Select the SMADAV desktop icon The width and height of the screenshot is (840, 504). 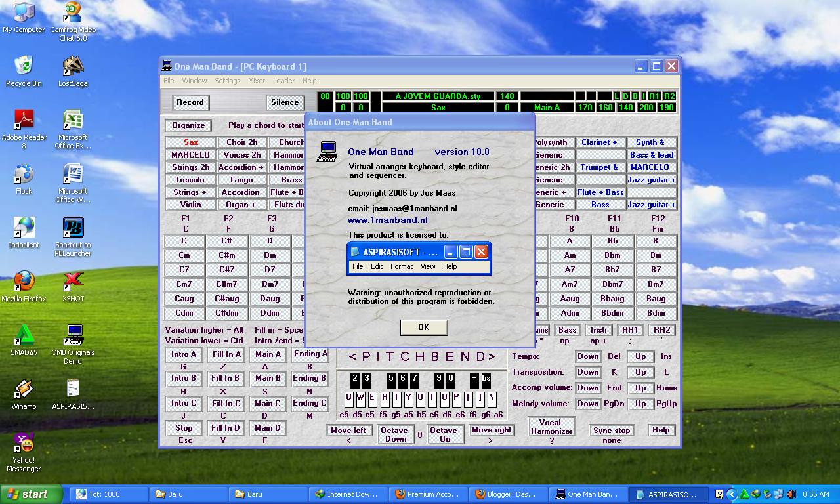(x=24, y=341)
